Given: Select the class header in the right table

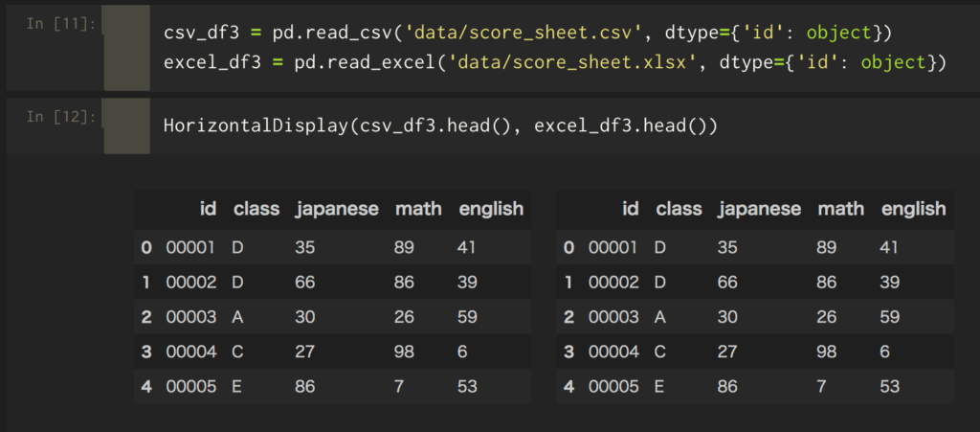Looking at the screenshot, I should [679, 209].
